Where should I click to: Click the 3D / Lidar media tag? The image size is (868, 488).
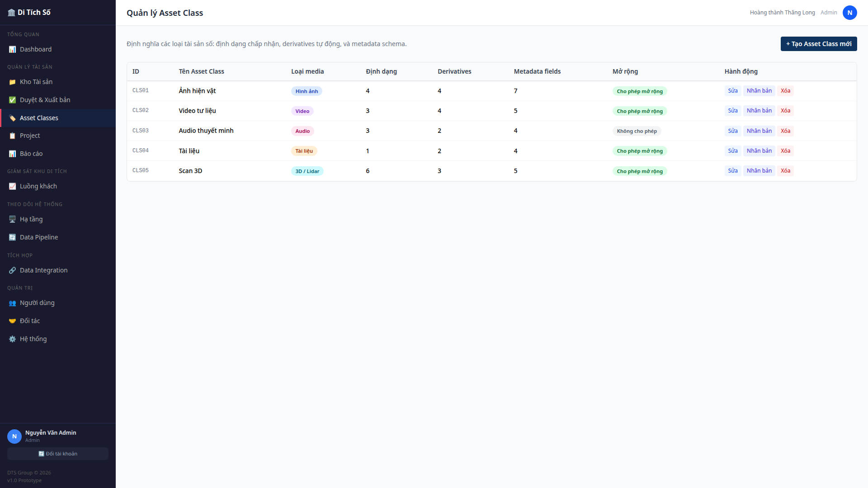(307, 171)
